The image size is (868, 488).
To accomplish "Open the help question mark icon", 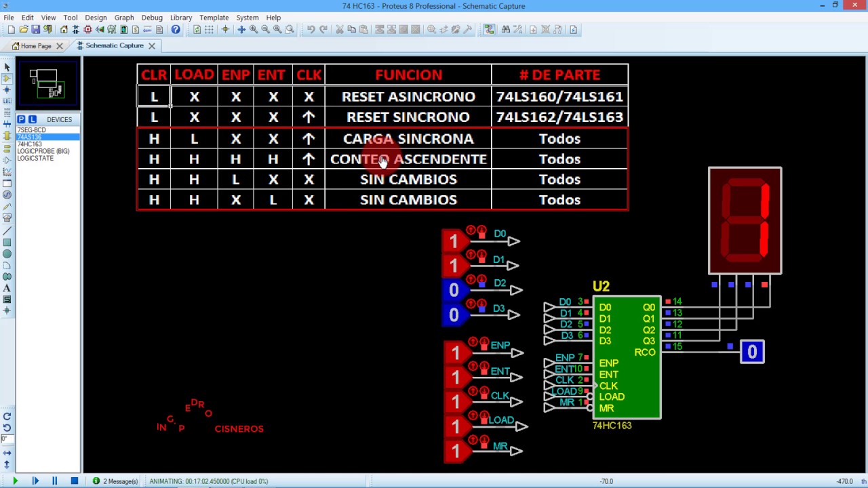I will pos(176,30).
